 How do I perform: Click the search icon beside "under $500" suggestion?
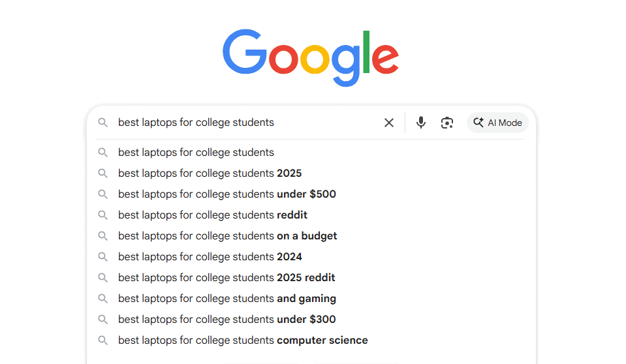102,194
